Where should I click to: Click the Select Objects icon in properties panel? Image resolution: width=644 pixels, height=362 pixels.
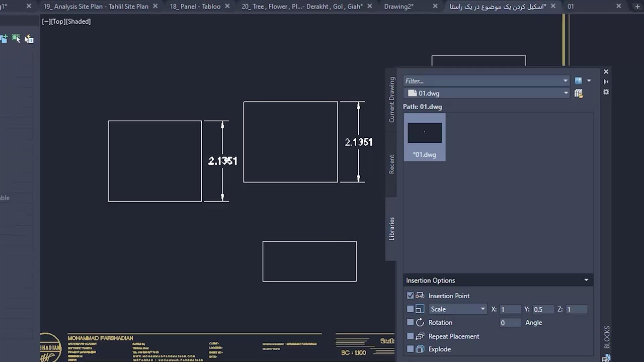pyautogui.click(x=16, y=39)
